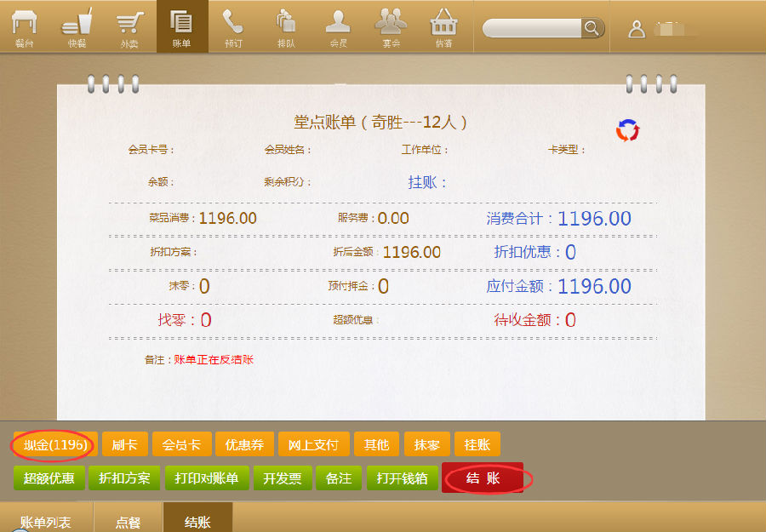Click the magnifier search icon
The image size is (766, 532).
tap(592, 28)
